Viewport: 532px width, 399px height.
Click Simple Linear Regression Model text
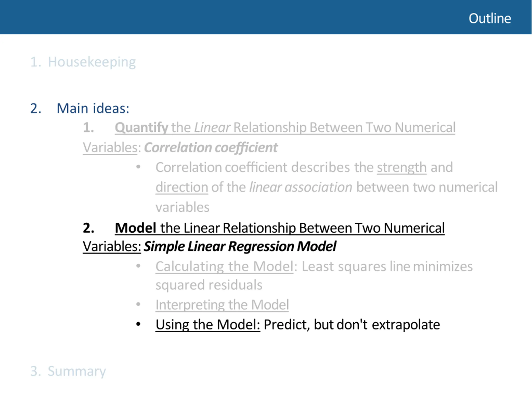point(240,246)
